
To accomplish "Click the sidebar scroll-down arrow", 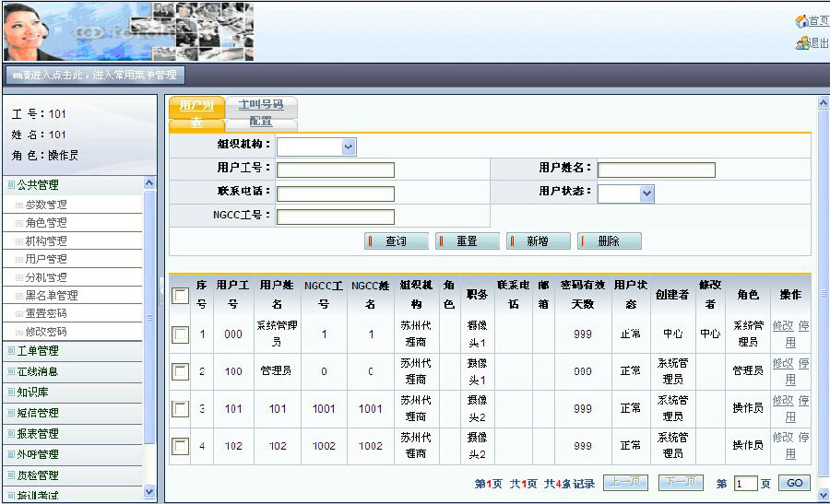I will [150, 493].
